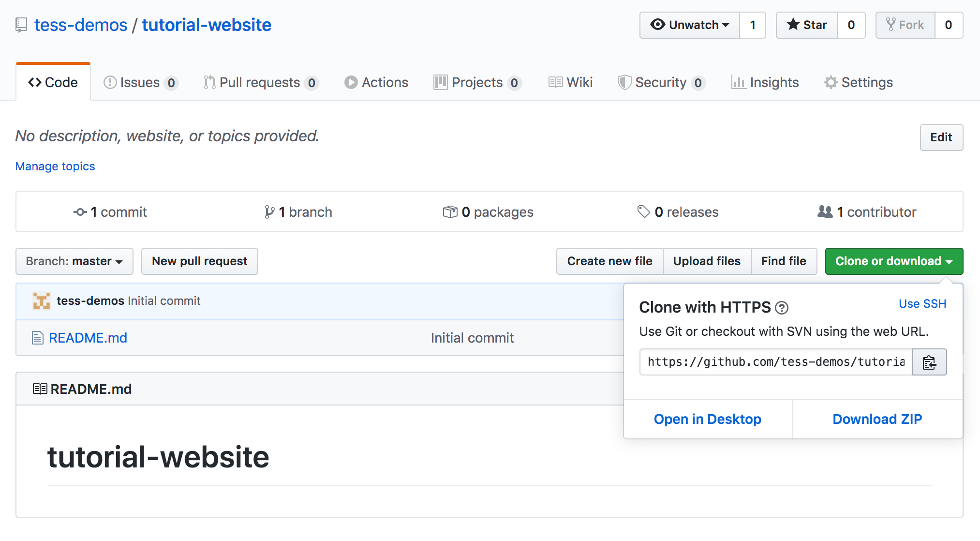Toggle watching via the Unwatch control

pyautogui.click(x=688, y=25)
